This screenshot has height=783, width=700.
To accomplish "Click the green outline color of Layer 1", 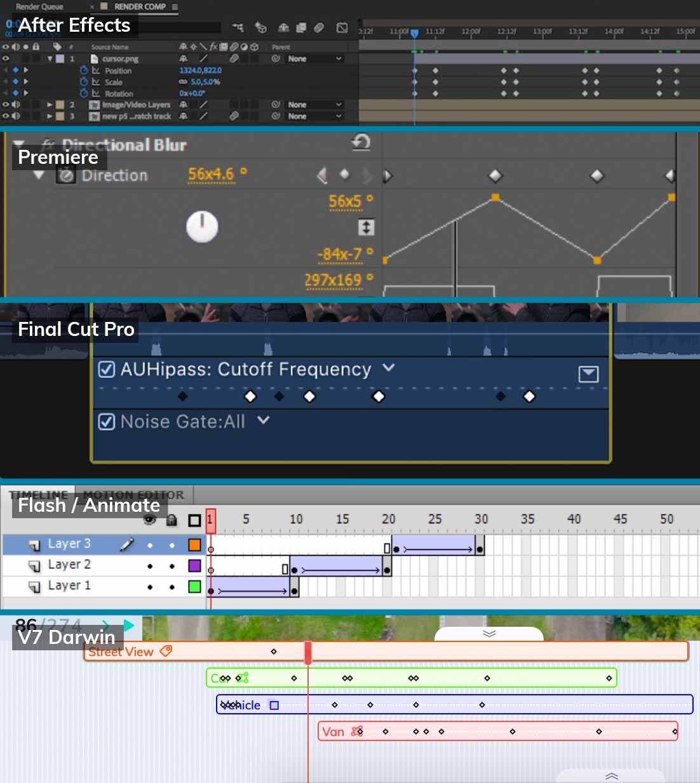I will click(x=194, y=587).
